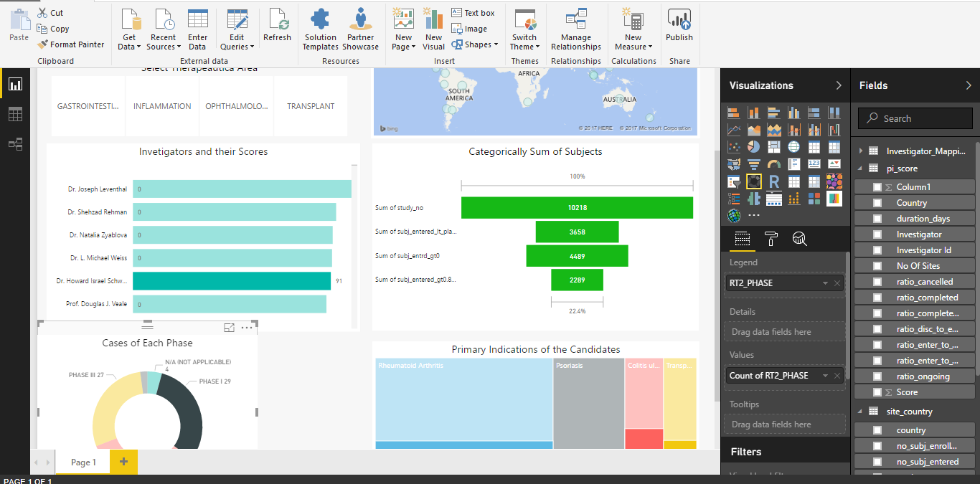Select the Page 1 tab
This screenshot has height=484, width=980.
coord(83,462)
